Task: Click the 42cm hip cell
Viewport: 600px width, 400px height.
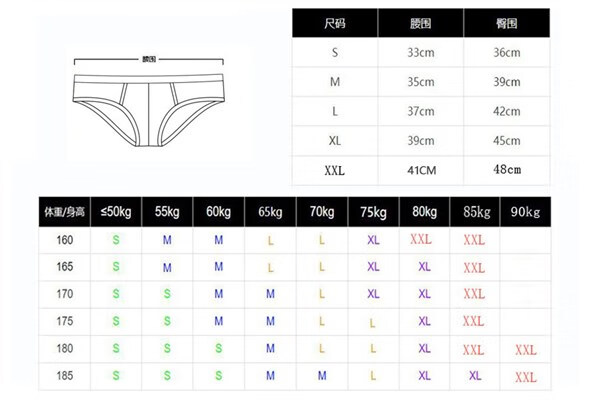Action: click(x=507, y=111)
